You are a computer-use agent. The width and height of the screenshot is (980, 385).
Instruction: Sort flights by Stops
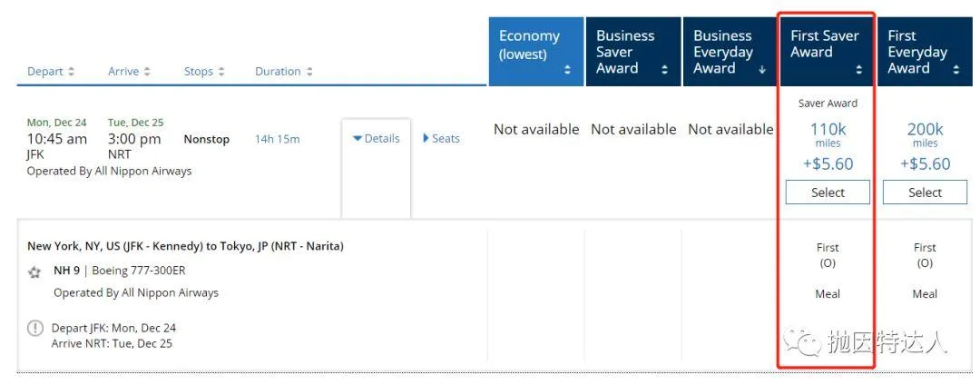click(204, 71)
